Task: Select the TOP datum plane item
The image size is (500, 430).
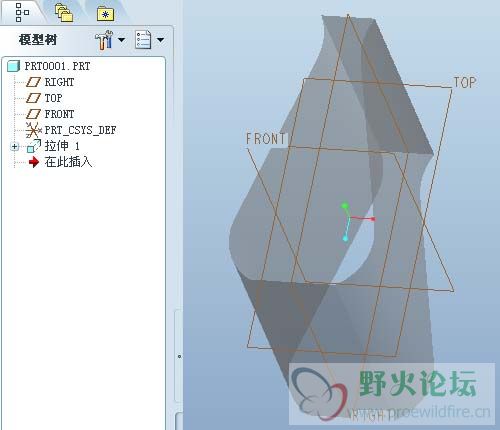Action: [x=53, y=98]
